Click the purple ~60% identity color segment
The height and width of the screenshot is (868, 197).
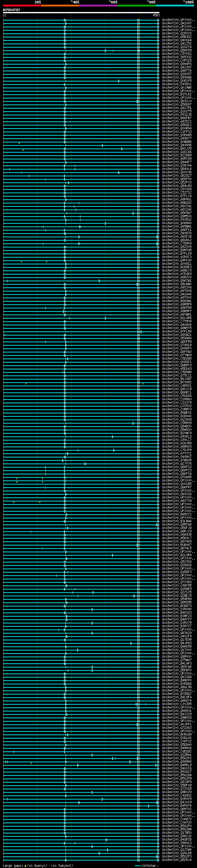(99, 6)
